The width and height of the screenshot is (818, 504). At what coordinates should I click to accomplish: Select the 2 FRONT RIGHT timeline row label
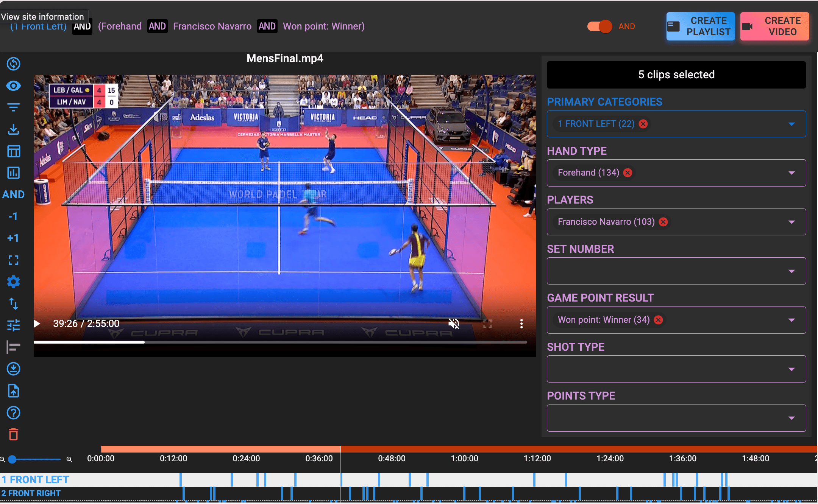(31, 493)
